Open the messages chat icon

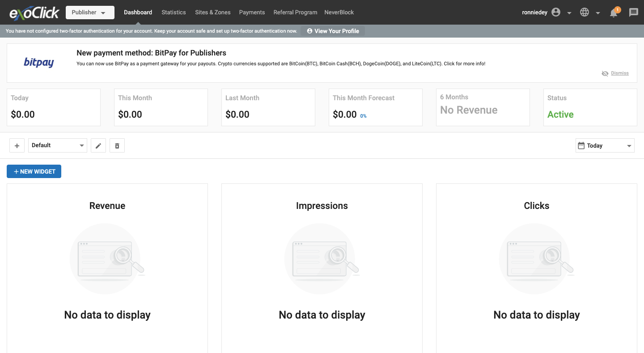click(634, 13)
